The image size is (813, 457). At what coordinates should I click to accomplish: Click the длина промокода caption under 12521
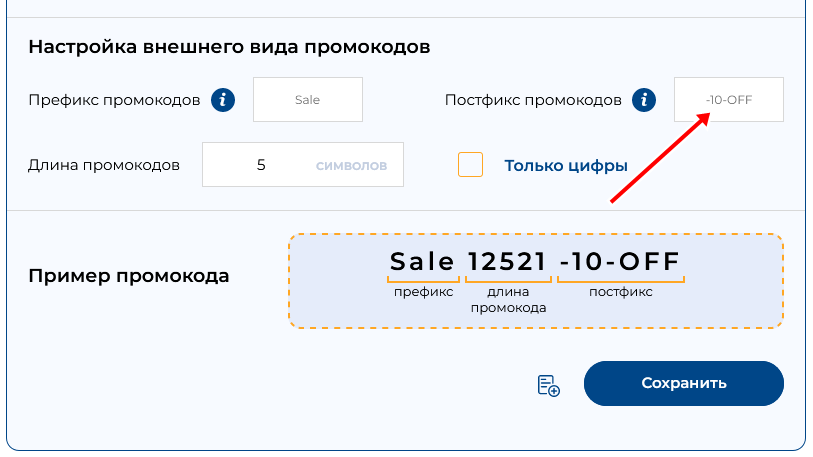pos(508,300)
